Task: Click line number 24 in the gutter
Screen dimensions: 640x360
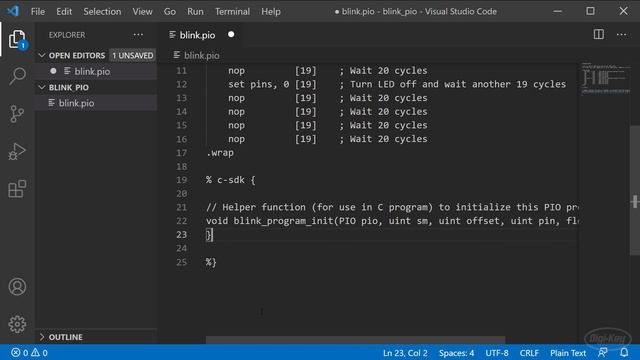Action: [x=182, y=248]
